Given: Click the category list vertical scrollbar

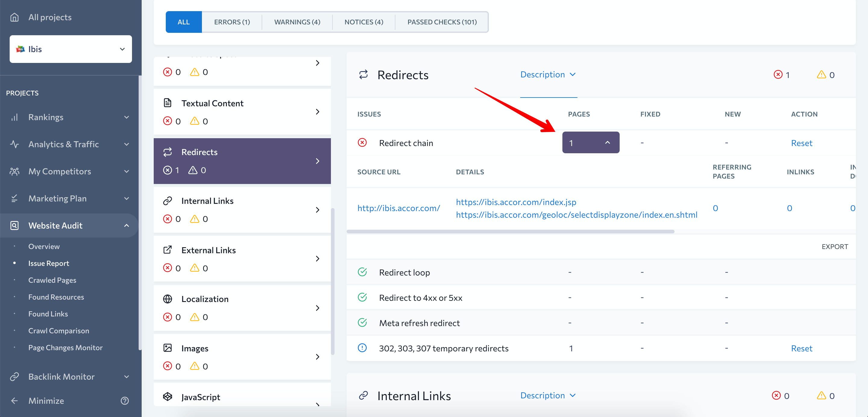Looking at the screenshot, I should click(x=332, y=282).
